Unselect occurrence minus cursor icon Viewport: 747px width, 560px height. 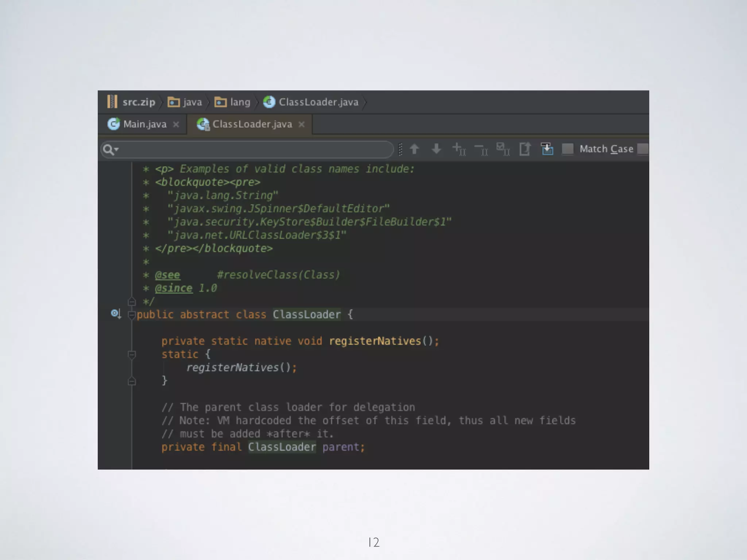[x=481, y=149]
